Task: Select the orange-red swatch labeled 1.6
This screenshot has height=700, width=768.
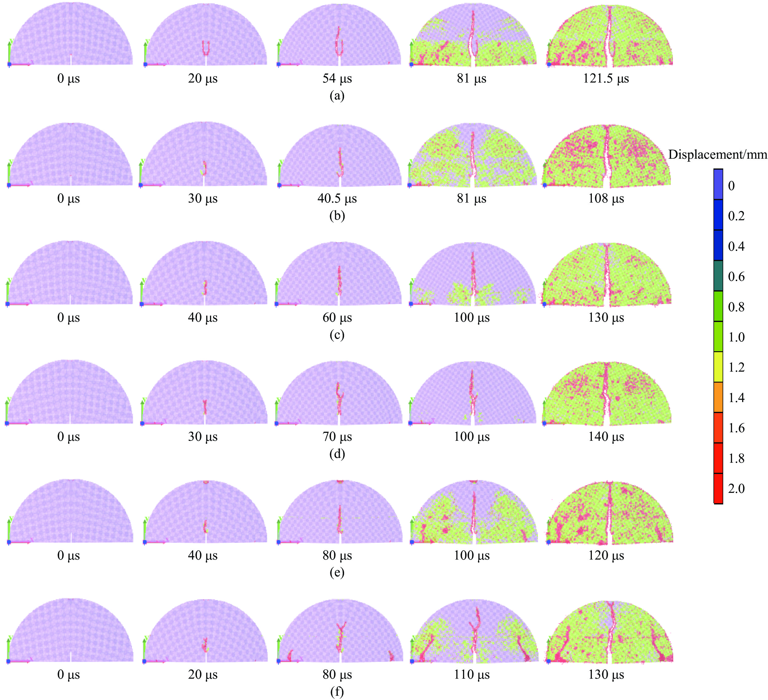Action: coord(718,428)
